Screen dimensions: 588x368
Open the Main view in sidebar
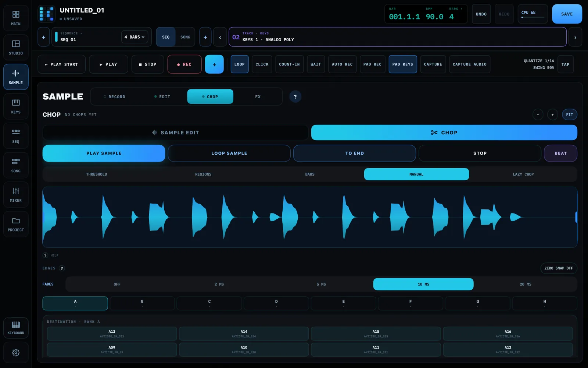[x=16, y=18]
